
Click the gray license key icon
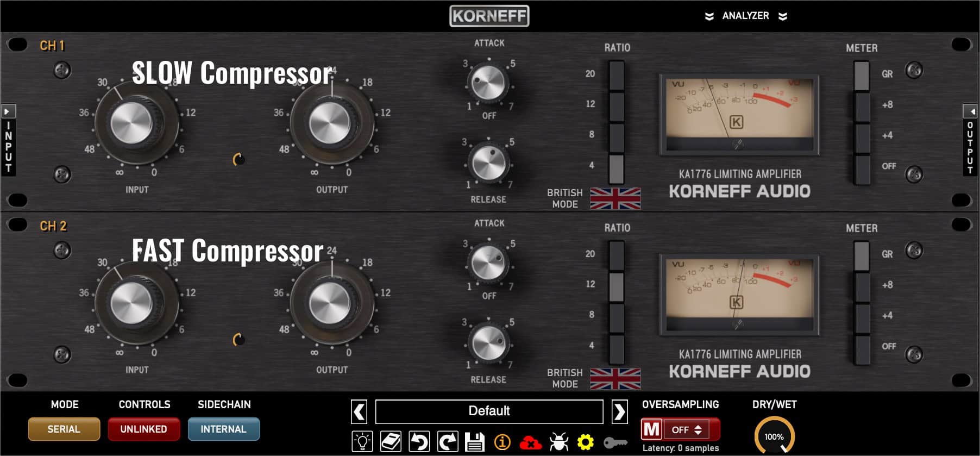(615, 443)
